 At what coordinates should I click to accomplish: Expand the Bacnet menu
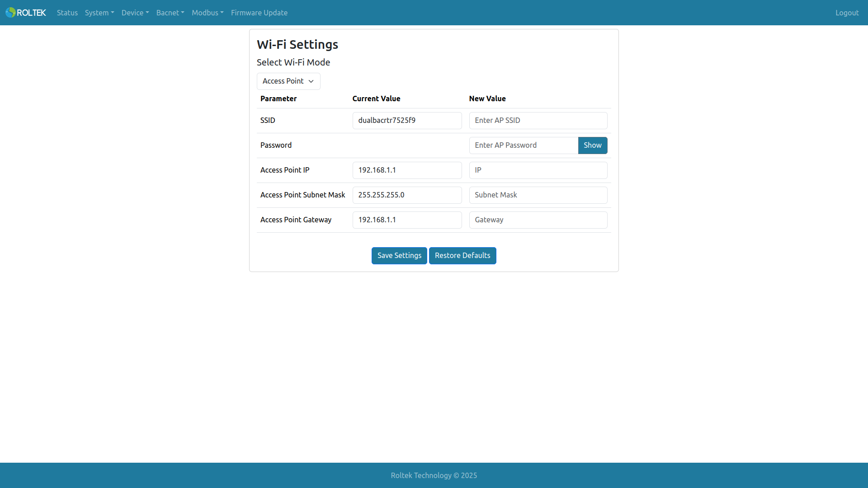coord(170,13)
